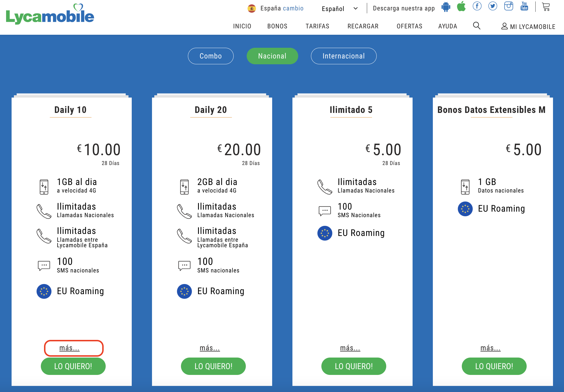Expand más details for Daily 20
The height and width of the screenshot is (392, 564).
(x=210, y=348)
